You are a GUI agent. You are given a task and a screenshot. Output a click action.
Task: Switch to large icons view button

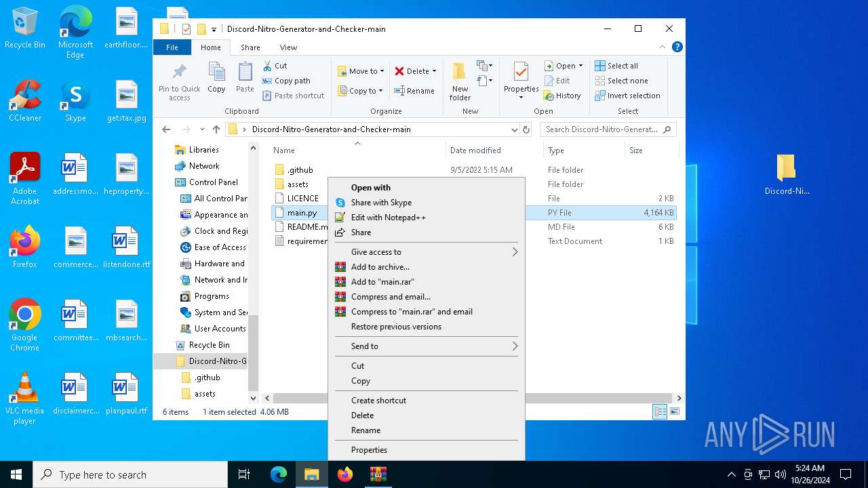tap(675, 411)
